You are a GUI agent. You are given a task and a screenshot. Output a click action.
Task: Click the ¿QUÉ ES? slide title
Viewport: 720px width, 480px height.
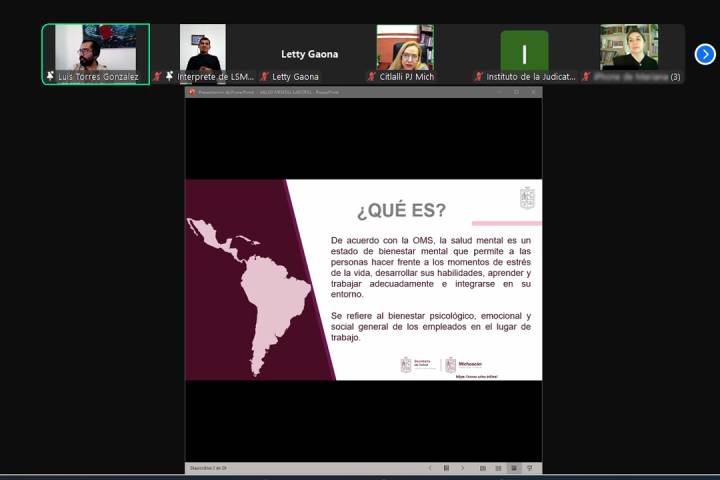tap(401, 210)
